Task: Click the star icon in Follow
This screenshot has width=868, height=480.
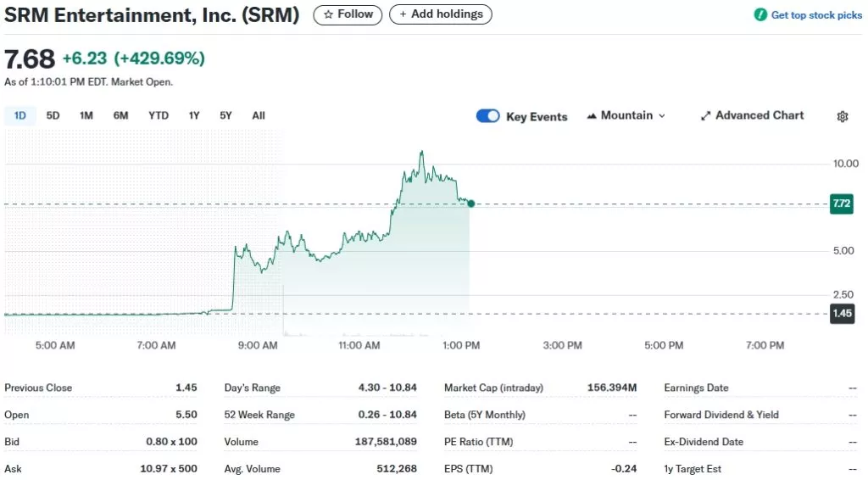Action: point(328,14)
